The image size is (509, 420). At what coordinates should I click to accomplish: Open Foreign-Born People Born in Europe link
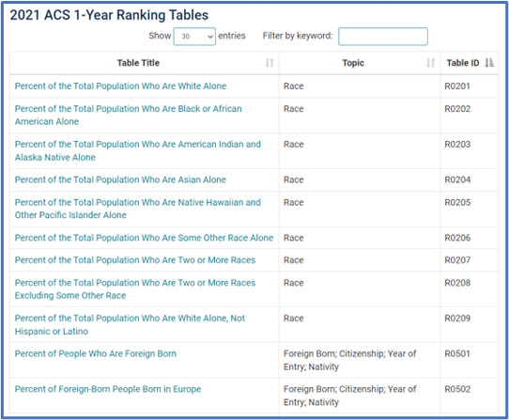(x=108, y=389)
